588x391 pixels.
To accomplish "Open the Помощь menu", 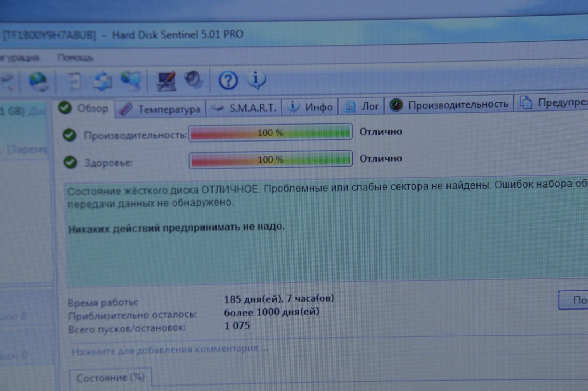I will pyautogui.click(x=75, y=58).
